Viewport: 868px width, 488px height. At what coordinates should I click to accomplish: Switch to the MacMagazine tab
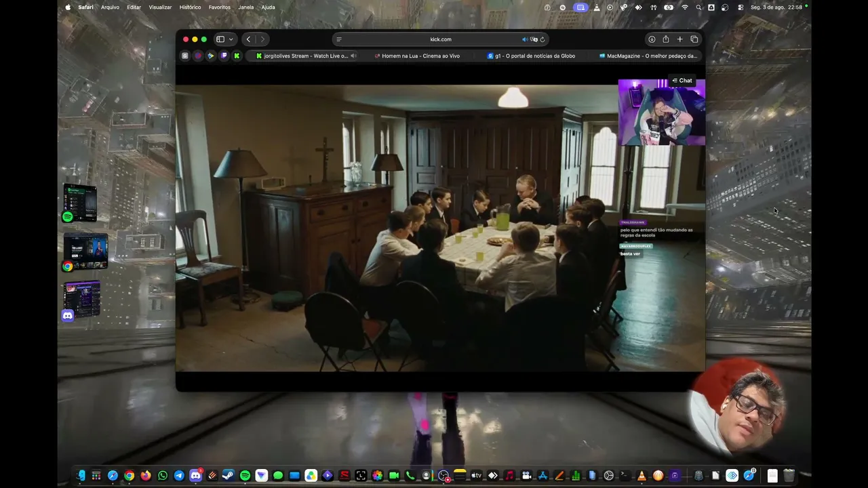[x=648, y=56]
